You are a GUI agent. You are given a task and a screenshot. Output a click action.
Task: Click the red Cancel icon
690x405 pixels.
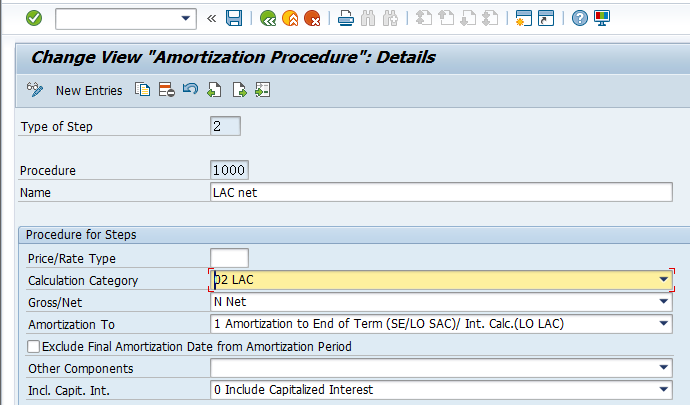[312, 18]
